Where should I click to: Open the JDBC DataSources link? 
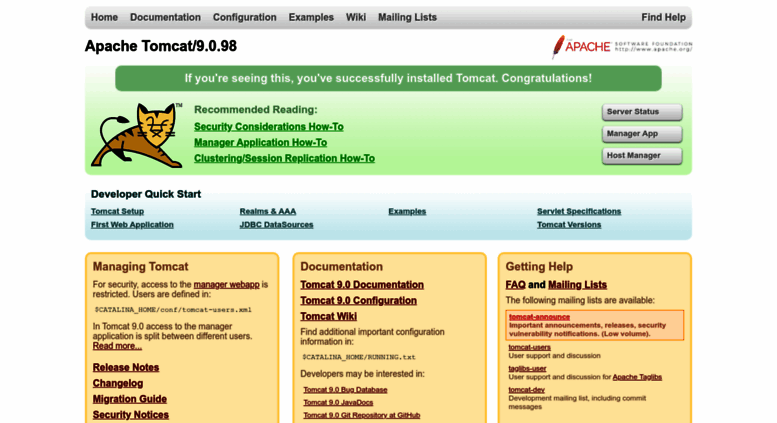pos(276,225)
